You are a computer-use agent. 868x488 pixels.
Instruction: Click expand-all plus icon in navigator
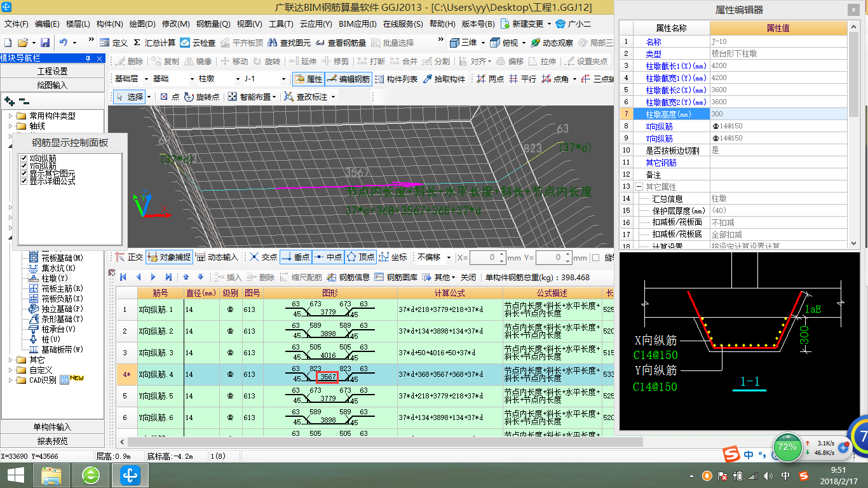point(9,101)
